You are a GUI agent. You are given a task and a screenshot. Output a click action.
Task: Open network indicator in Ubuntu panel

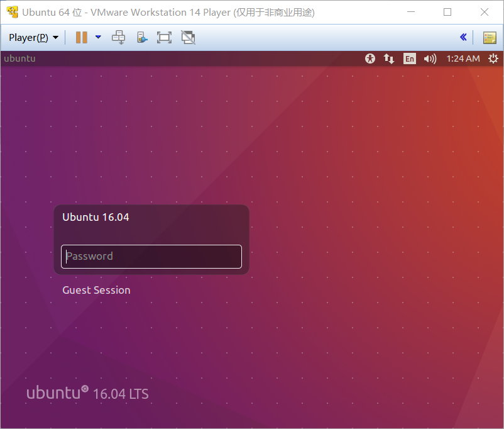[x=389, y=58]
